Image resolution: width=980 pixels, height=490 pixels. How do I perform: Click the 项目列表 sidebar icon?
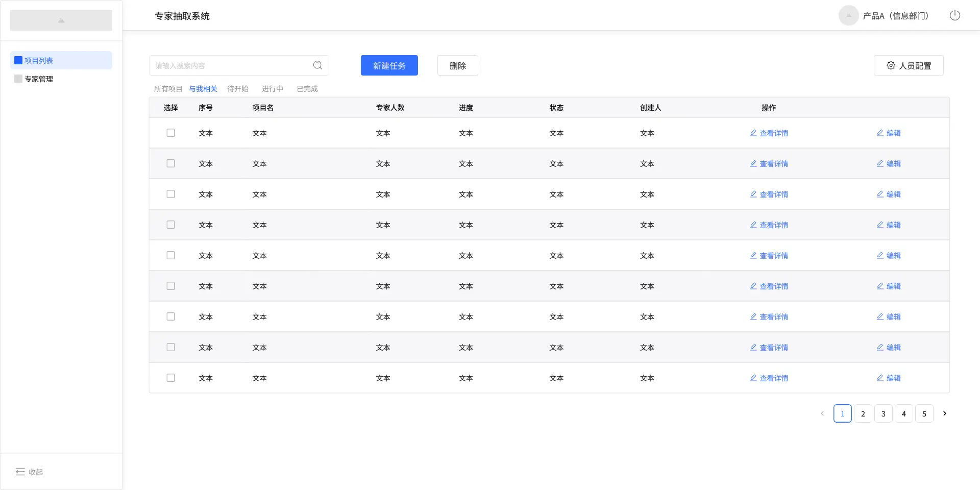click(18, 60)
